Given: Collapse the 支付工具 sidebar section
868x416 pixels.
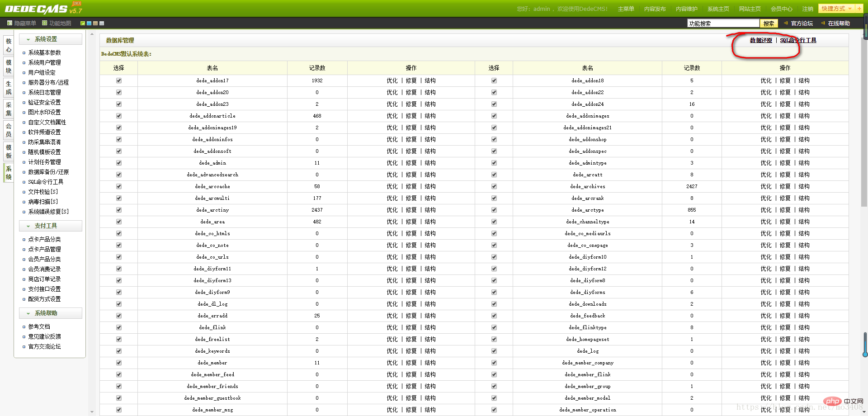Looking at the screenshot, I should [x=51, y=226].
